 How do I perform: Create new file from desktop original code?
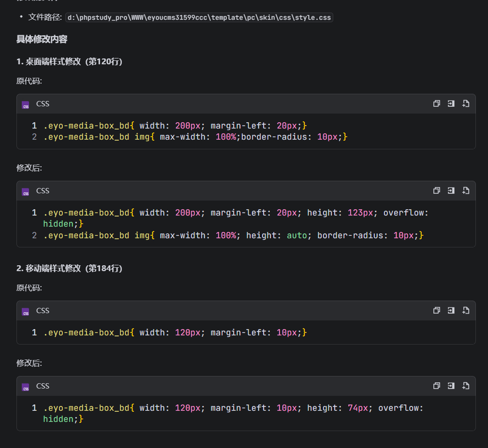point(466,103)
